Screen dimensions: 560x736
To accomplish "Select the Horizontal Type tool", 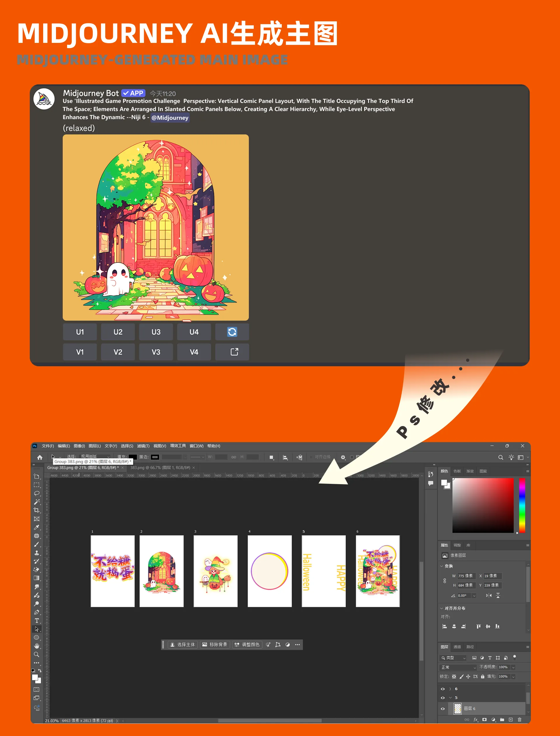I will pos(37,621).
